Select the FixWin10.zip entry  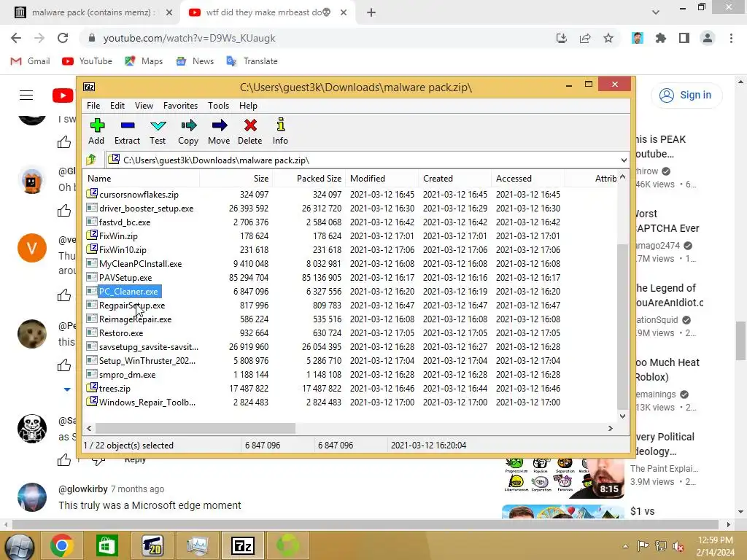pos(123,249)
